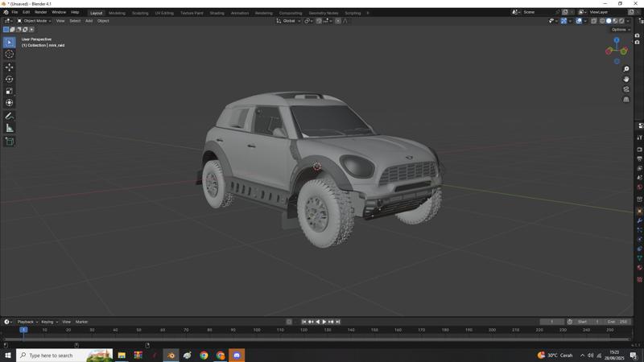The image size is (644, 362).
Task: Jump to the timeline start frame
Action: [x=304, y=322]
